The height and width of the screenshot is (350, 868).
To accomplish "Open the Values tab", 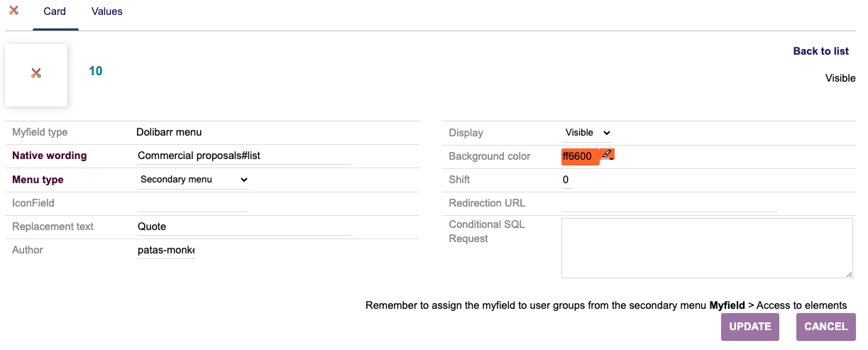I will pos(107,11).
